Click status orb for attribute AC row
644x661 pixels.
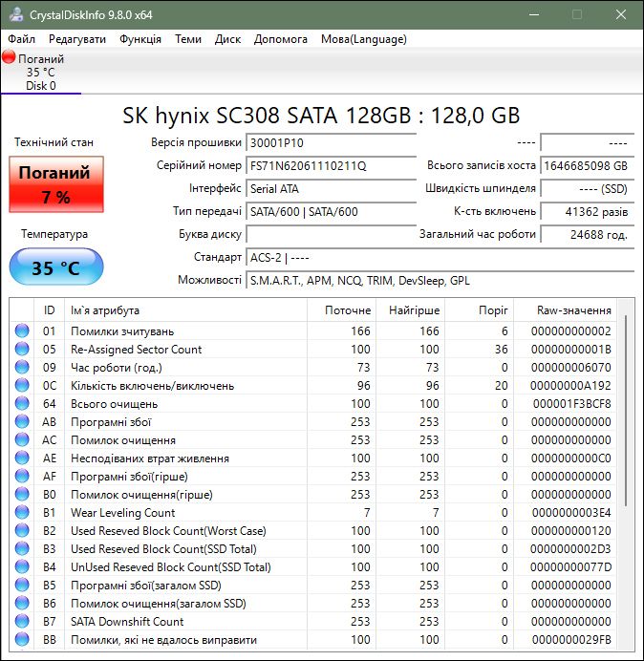(x=22, y=439)
